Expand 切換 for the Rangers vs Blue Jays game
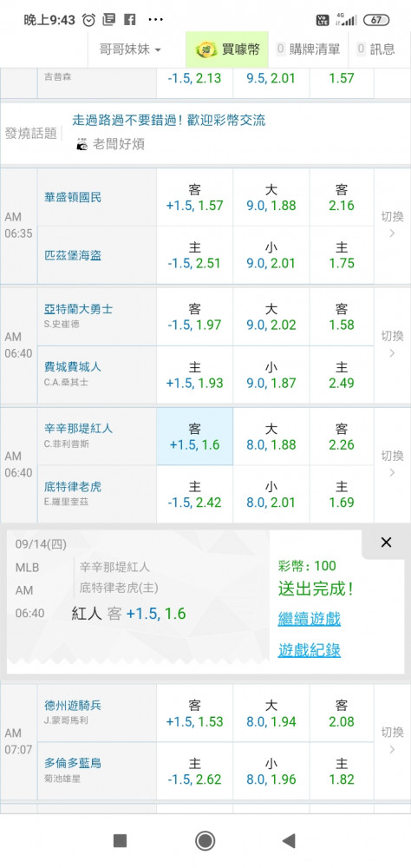Screen dimensions: 411x868 (392, 742)
